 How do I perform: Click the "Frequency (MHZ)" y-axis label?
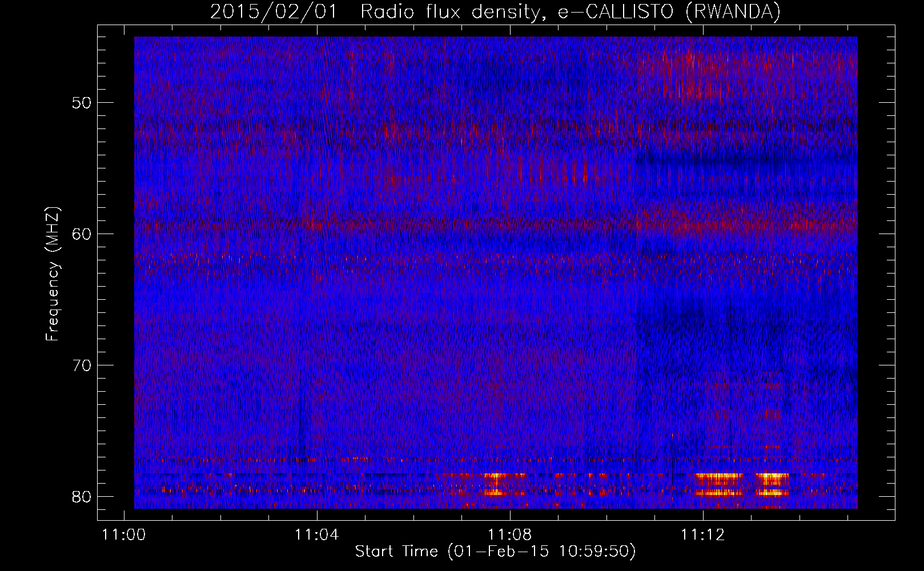[x=52, y=274]
